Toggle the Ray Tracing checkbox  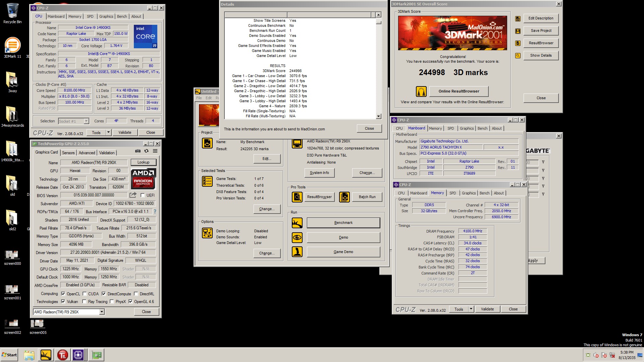point(84,301)
